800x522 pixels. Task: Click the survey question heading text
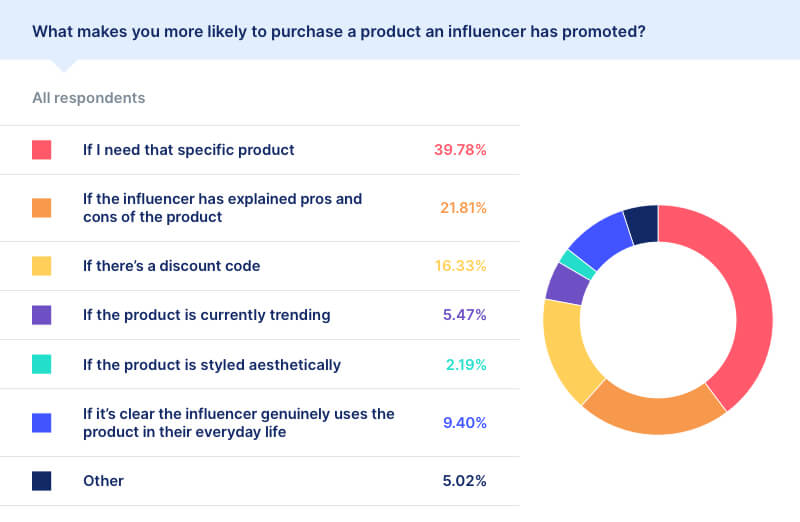coord(339,32)
